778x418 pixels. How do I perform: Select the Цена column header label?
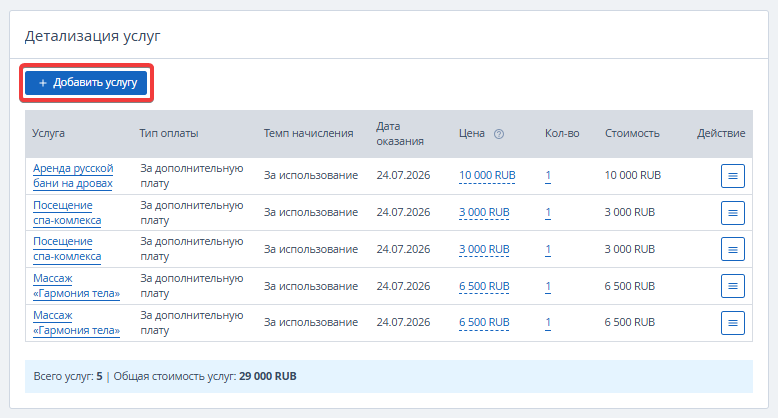471,134
